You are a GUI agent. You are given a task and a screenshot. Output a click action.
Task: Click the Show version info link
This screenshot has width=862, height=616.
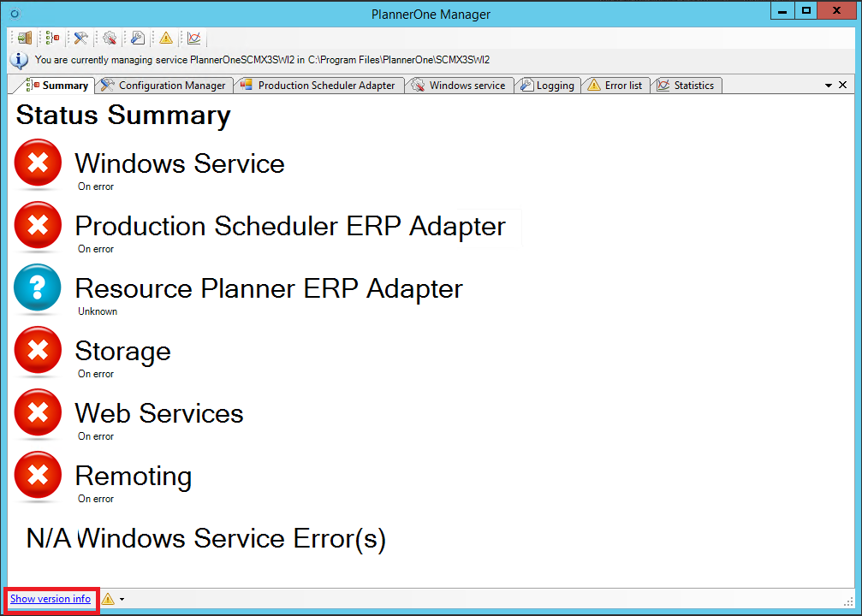[51, 599]
